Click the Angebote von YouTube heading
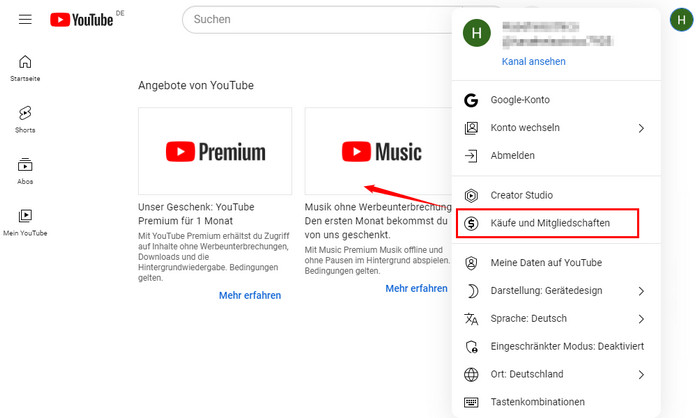The image size is (700, 418). pyautogui.click(x=196, y=85)
